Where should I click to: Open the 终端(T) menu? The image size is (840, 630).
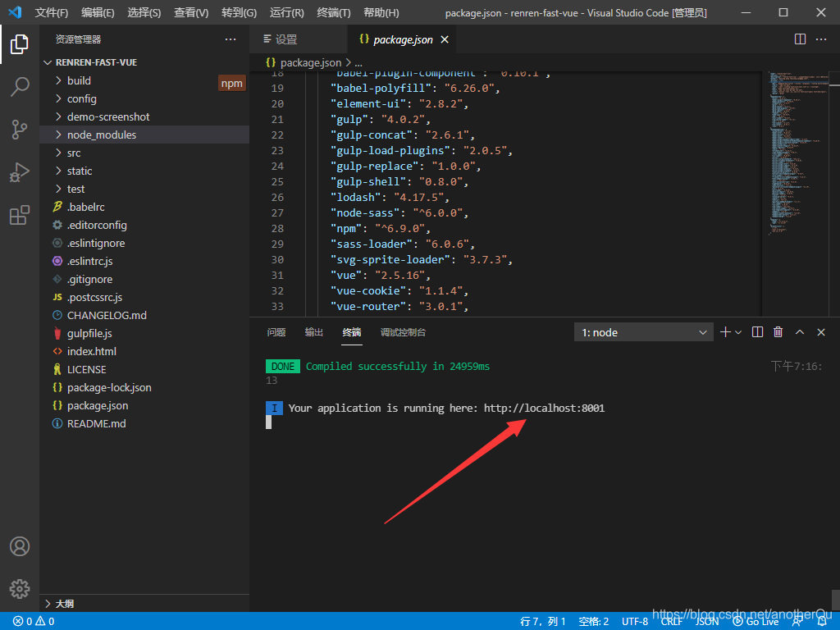pos(333,12)
